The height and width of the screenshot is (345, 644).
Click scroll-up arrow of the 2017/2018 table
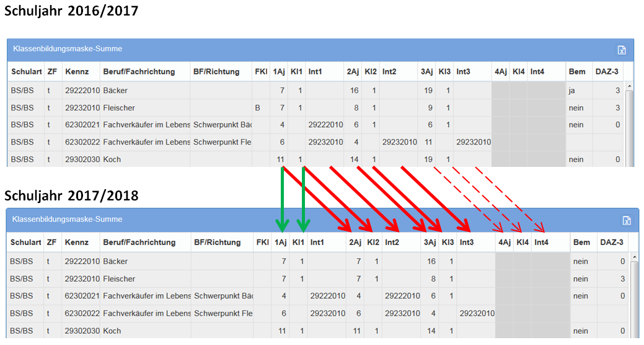click(634, 256)
